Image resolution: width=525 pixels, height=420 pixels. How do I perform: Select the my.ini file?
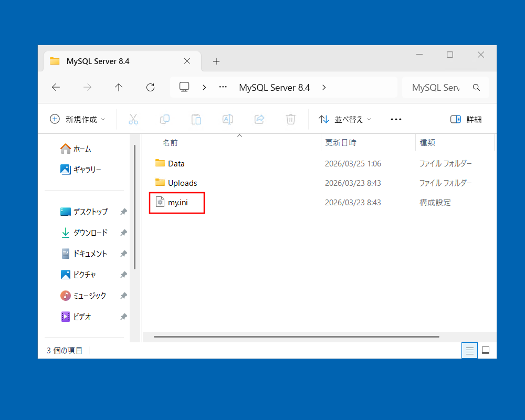click(x=178, y=202)
